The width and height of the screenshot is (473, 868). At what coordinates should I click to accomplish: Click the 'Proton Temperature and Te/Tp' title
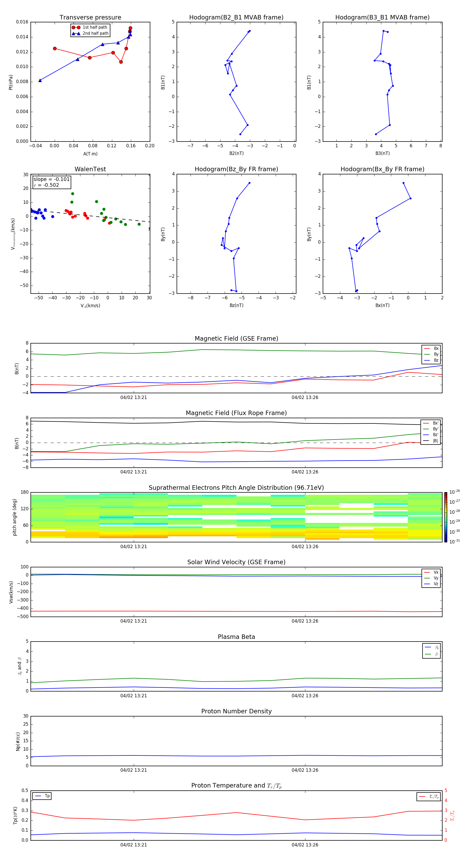tap(236, 786)
